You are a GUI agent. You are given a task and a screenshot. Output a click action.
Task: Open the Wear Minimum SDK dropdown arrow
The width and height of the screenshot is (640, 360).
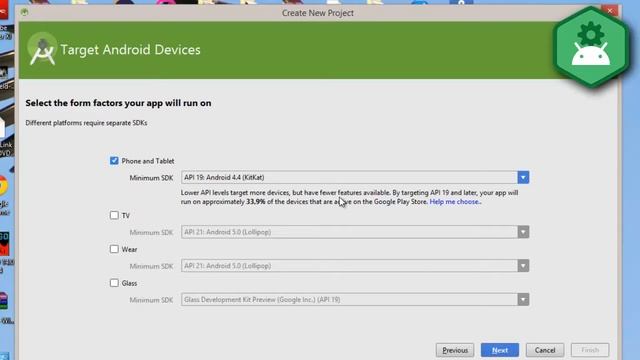coord(523,266)
